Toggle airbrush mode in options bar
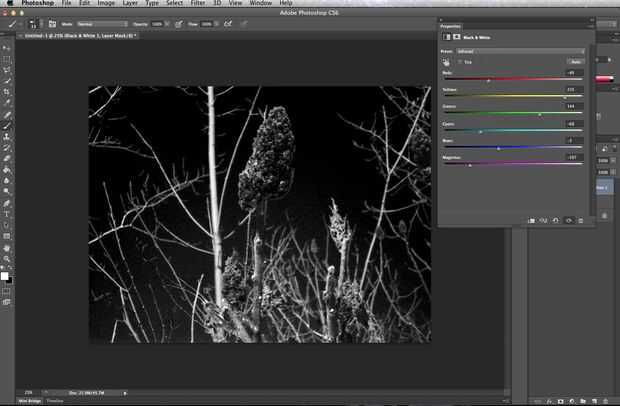The image size is (620, 406). tap(228, 24)
